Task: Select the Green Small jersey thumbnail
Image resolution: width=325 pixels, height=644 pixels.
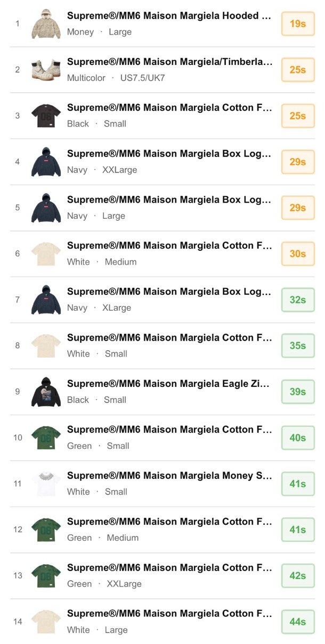Action: click(45, 438)
